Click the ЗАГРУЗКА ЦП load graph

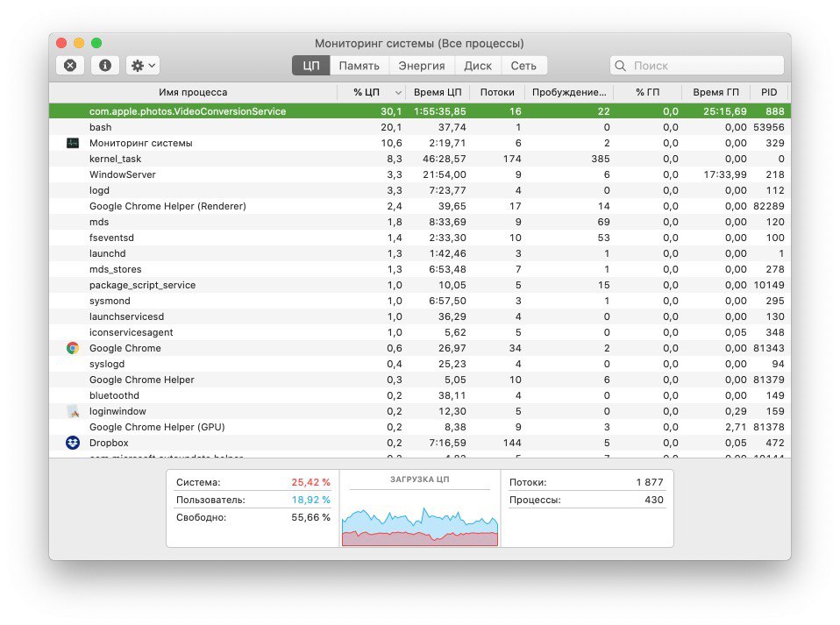tap(420, 526)
